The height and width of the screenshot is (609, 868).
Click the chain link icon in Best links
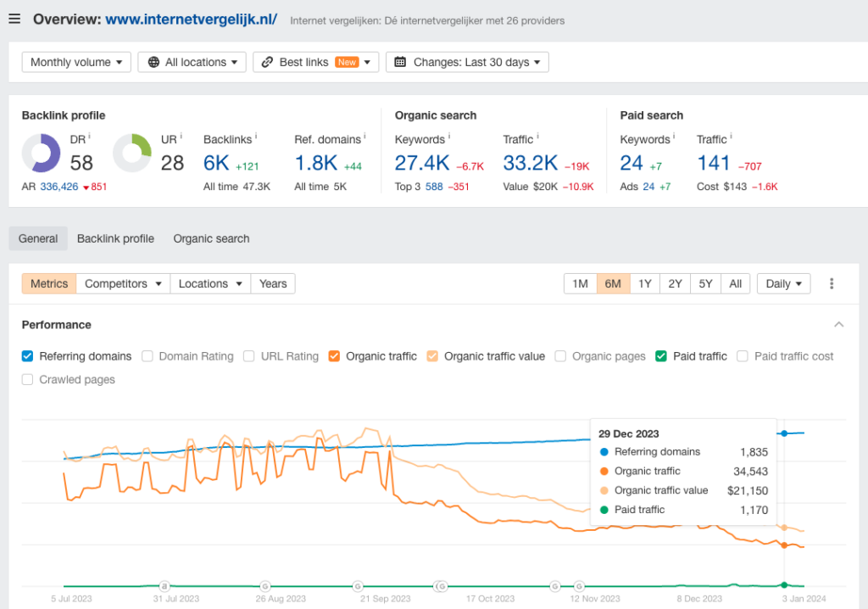tap(267, 62)
